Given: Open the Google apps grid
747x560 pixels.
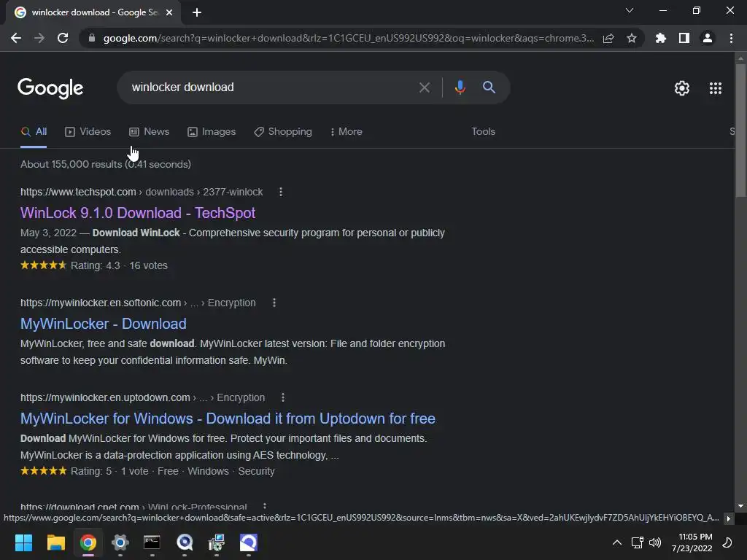Looking at the screenshot, I should tap(716, 88).
